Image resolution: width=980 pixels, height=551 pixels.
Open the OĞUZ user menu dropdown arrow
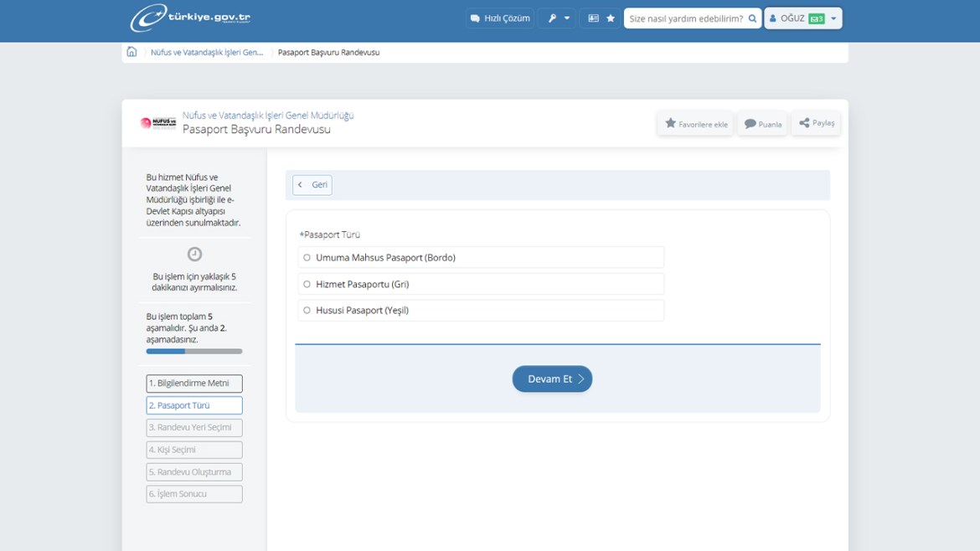(833, 18)
